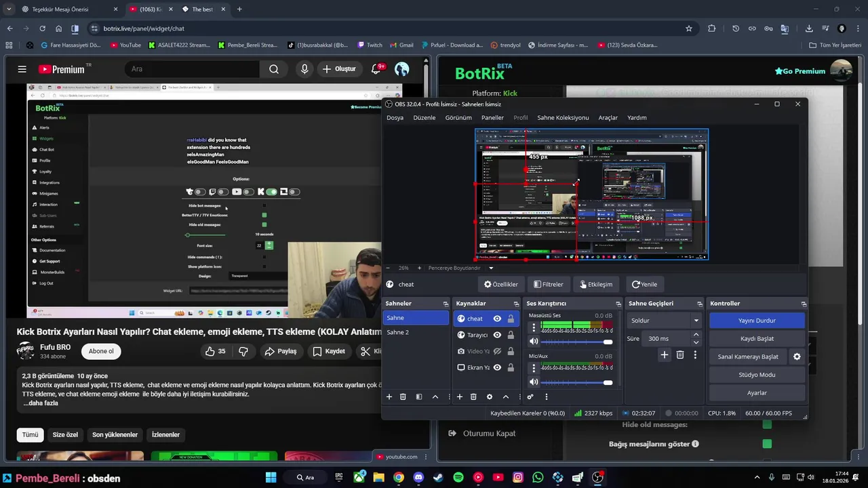The image size is (868, 488).
Task: Adjust Mic/Aux volume slider
Action: 577,382
